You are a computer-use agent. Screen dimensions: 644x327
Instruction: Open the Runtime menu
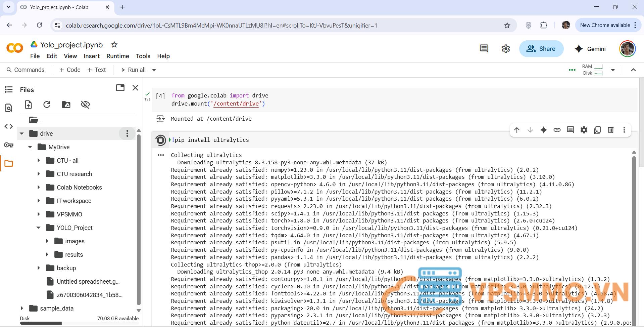[117, 56]
